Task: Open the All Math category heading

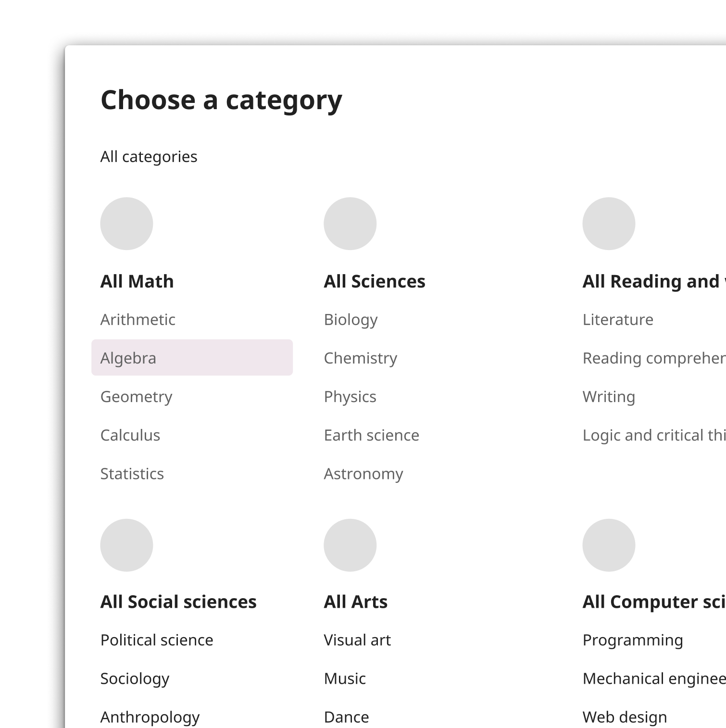Action: [137, 281]
